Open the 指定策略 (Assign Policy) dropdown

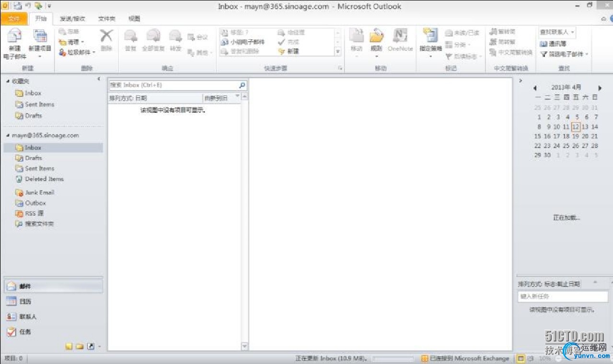430,43
